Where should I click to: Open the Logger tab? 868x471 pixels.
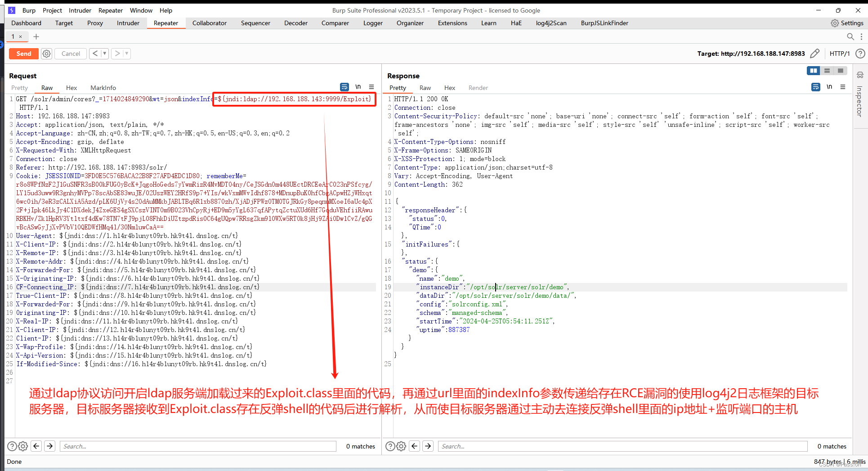373,23
